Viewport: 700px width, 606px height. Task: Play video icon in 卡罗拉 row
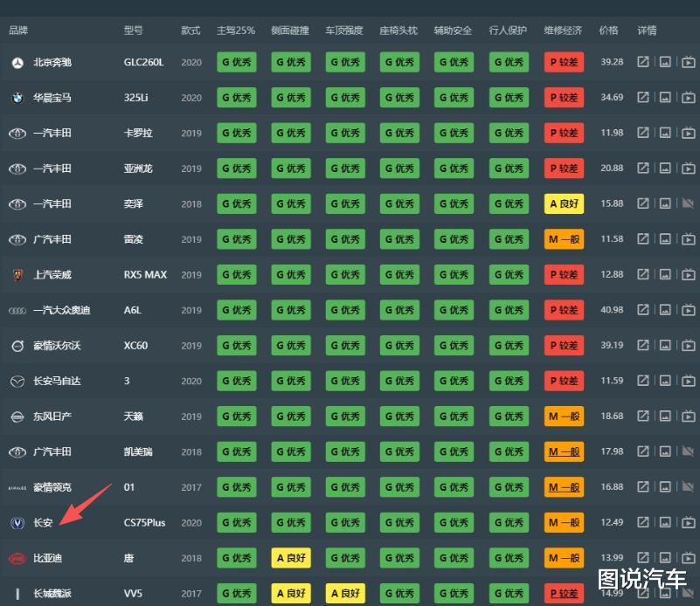(x=689, y=133)
